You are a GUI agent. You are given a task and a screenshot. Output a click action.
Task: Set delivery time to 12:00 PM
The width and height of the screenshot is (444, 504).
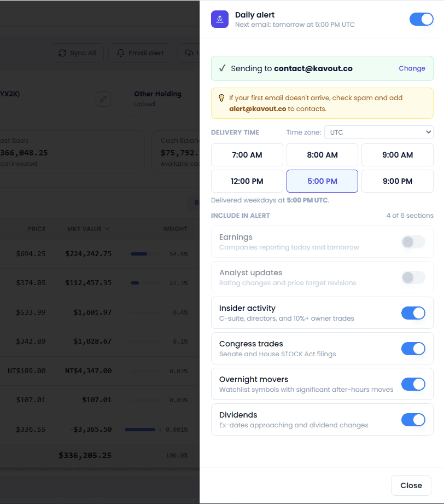247,181
